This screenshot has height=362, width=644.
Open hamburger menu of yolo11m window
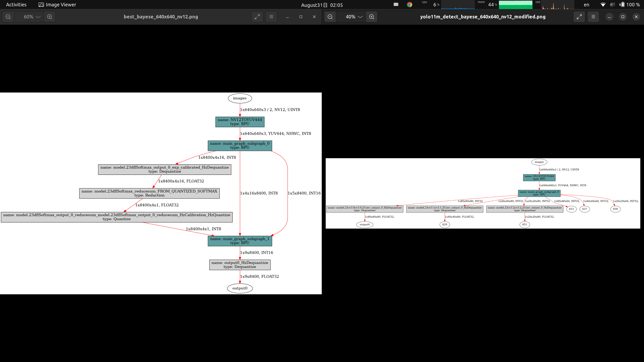point(593,17)
